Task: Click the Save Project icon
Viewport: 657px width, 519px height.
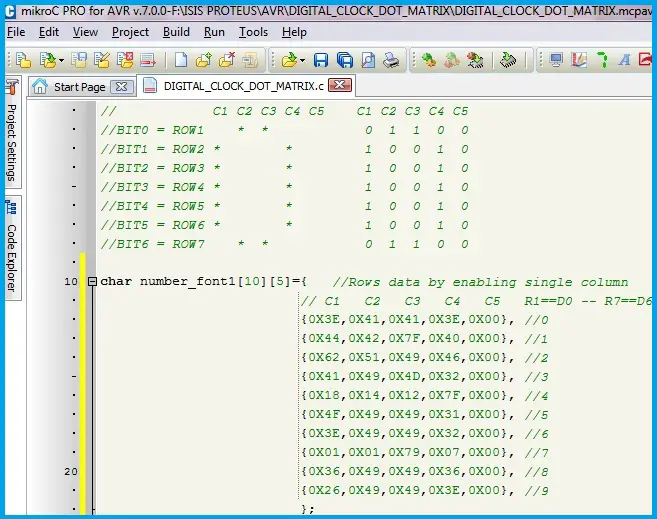Action: (79, 60)
